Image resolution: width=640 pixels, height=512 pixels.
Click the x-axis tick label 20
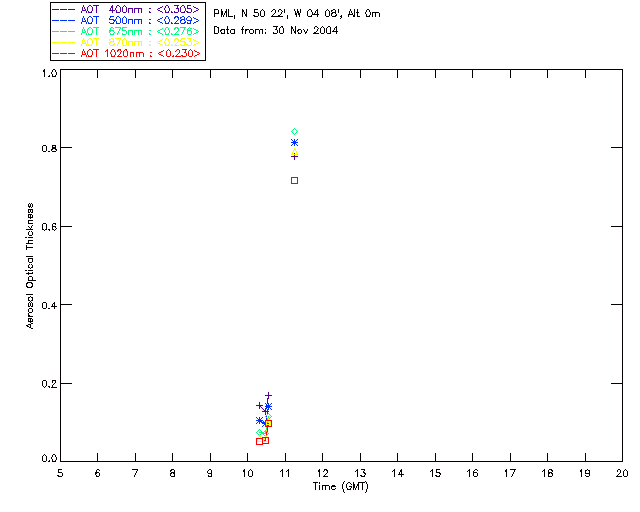point(622,473)
